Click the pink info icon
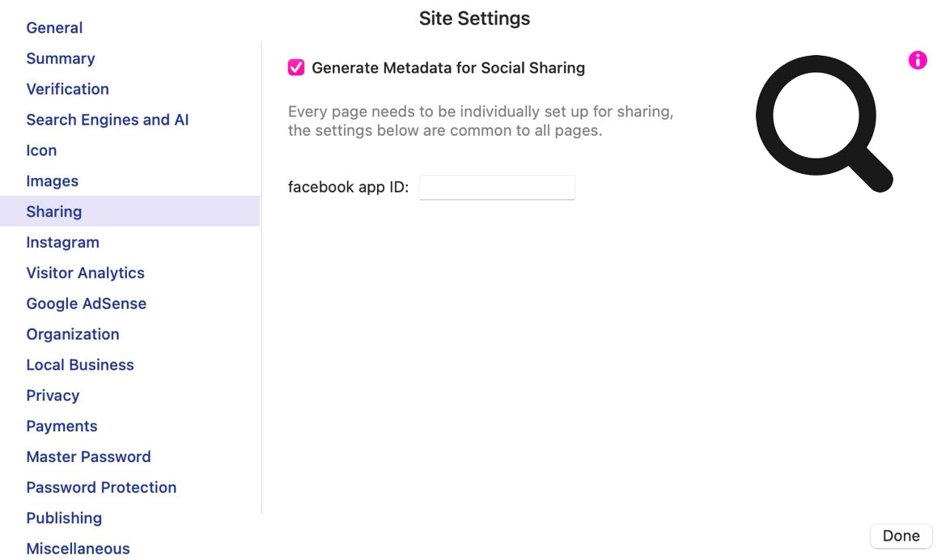Screen dimensions: 950x560 (x=917, y=60)
